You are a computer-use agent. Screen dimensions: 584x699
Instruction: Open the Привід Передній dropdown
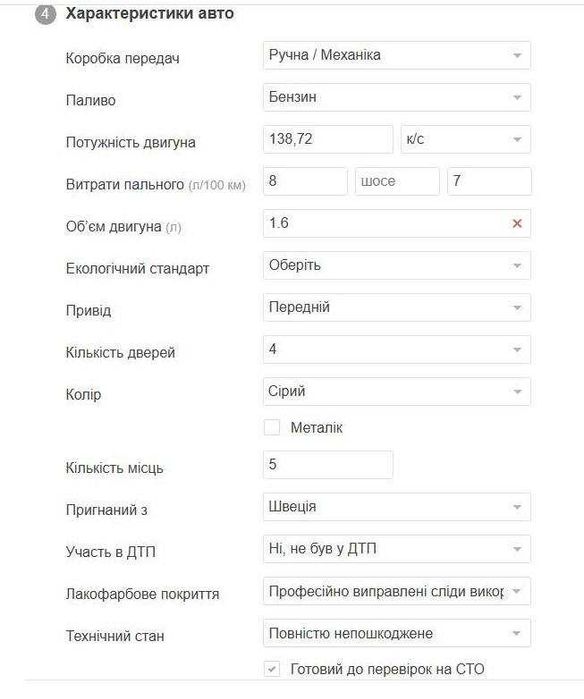tap(397, 307)
